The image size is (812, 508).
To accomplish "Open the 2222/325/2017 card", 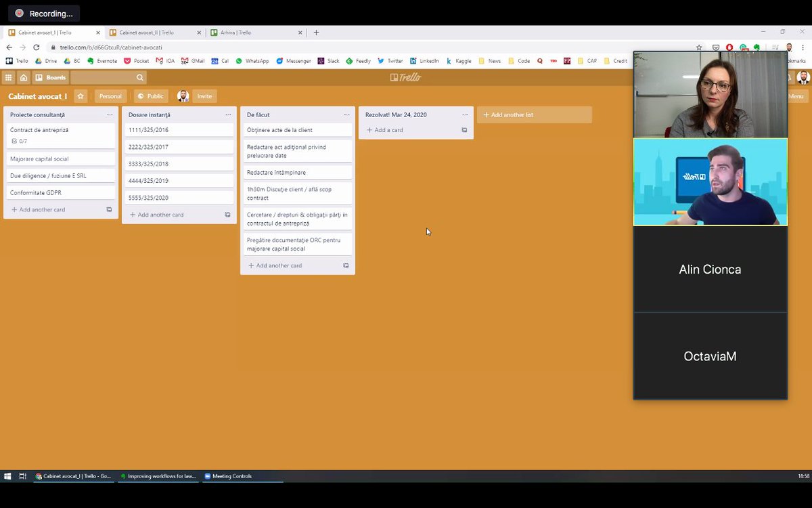I will click(x=179, y=147).
